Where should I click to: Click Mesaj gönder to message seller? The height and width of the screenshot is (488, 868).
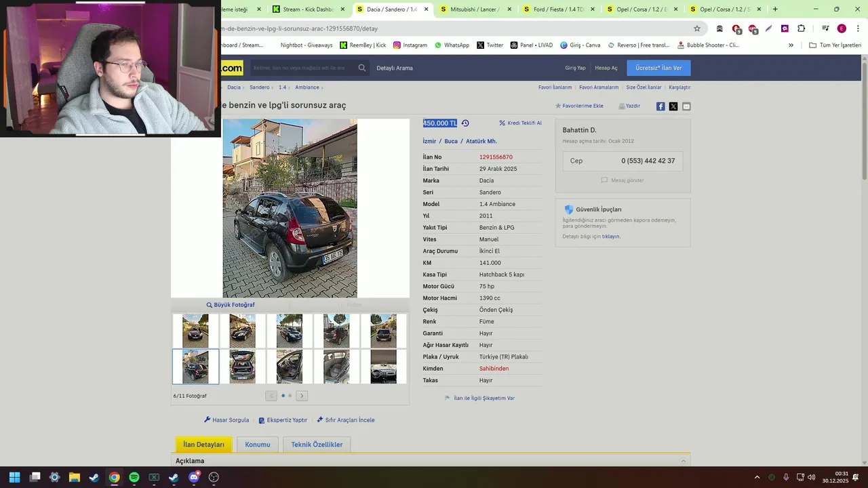[623, 180]
